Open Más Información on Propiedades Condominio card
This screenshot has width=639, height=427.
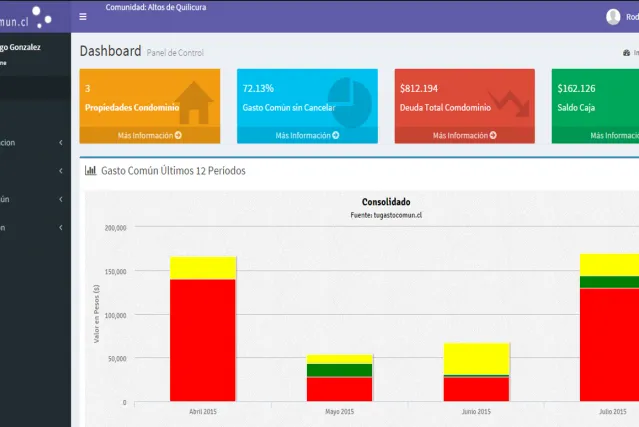(x=150, y=135)
